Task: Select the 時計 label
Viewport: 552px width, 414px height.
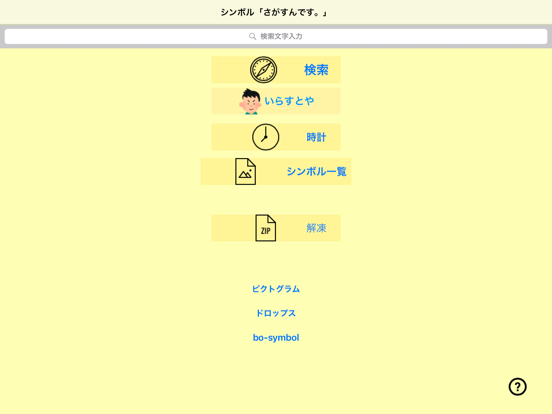Action: point(316,137)
